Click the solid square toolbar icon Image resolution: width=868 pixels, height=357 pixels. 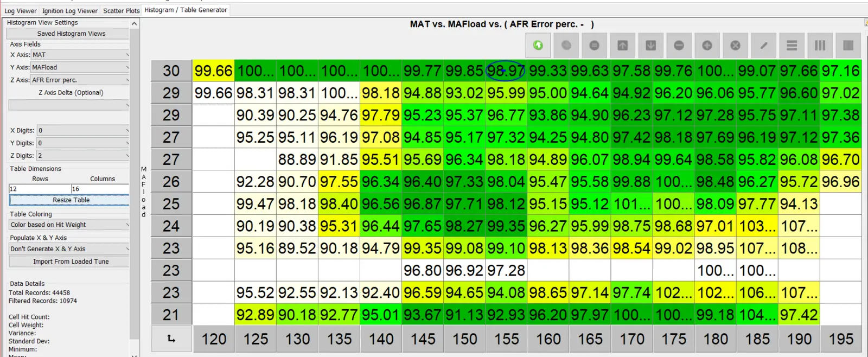pyautogui.click(x=848, y=46)
